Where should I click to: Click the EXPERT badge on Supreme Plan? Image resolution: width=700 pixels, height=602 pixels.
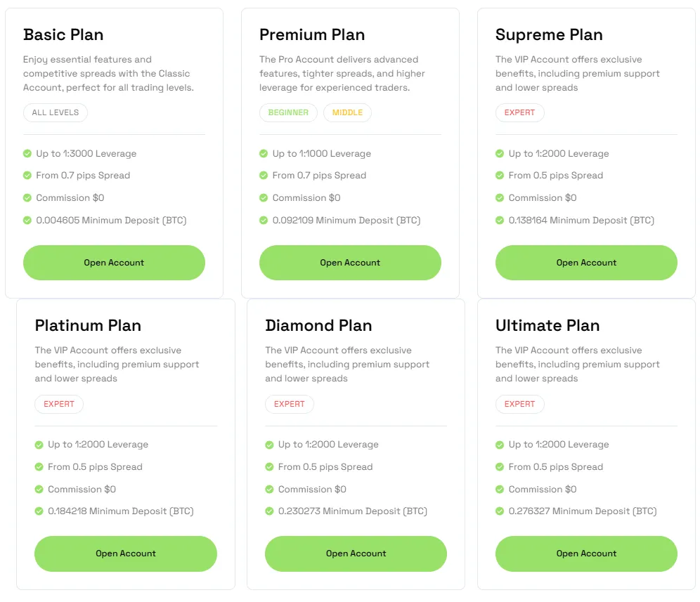[520, 112]
